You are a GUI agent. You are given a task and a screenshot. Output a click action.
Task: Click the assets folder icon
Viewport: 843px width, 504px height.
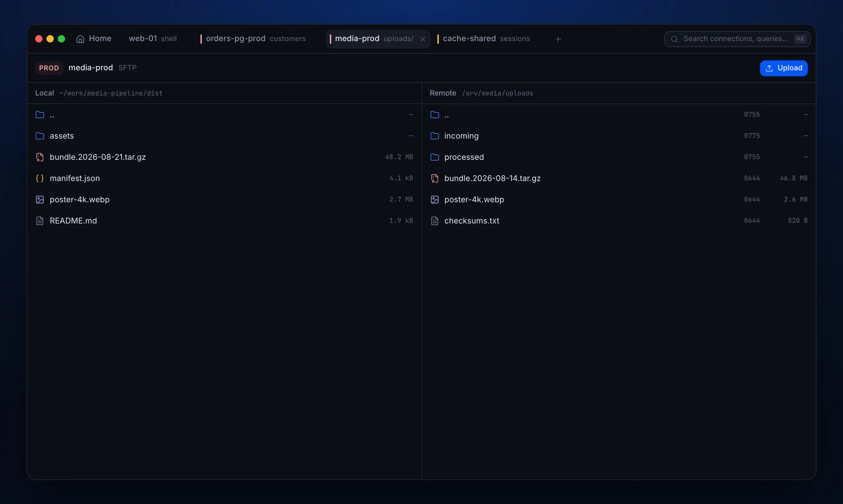(x=40, y=136)
